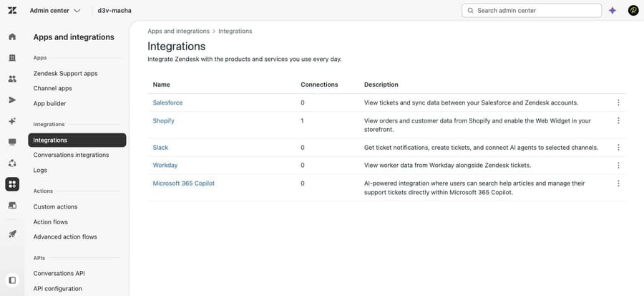This screenshot has width=644, height=296.
Task: Click the Zendesk logo icon
Action: click(12, 10)
